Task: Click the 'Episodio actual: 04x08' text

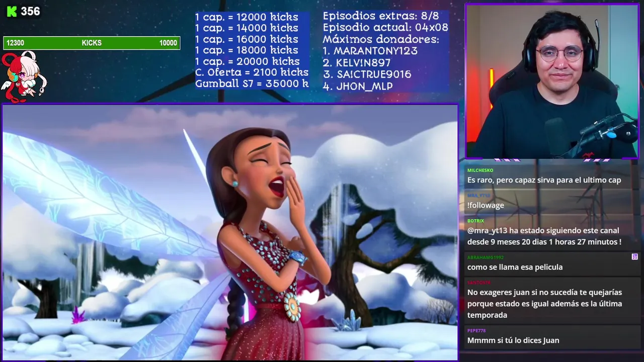Action: (x=385, y=28)
